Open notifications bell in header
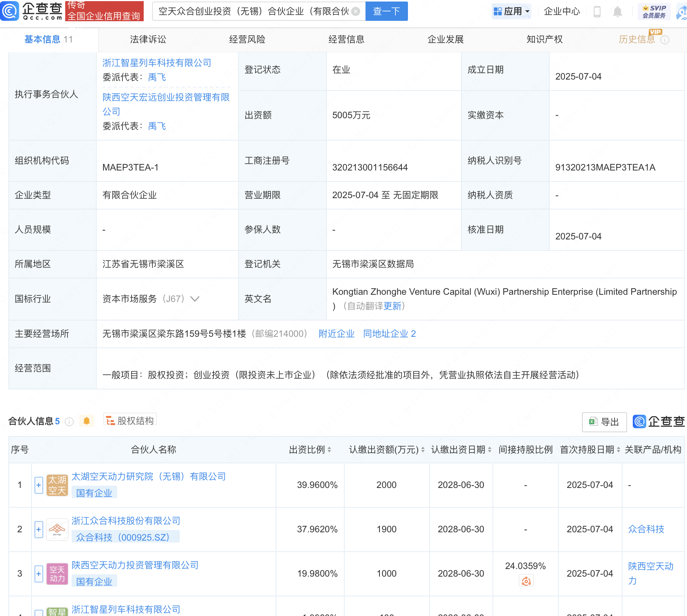Viewport: 687px width, 616px height. coord(617,12)
